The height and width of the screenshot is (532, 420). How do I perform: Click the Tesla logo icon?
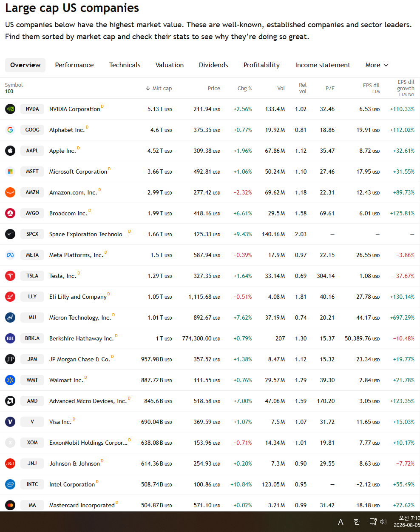pos(10,276)
